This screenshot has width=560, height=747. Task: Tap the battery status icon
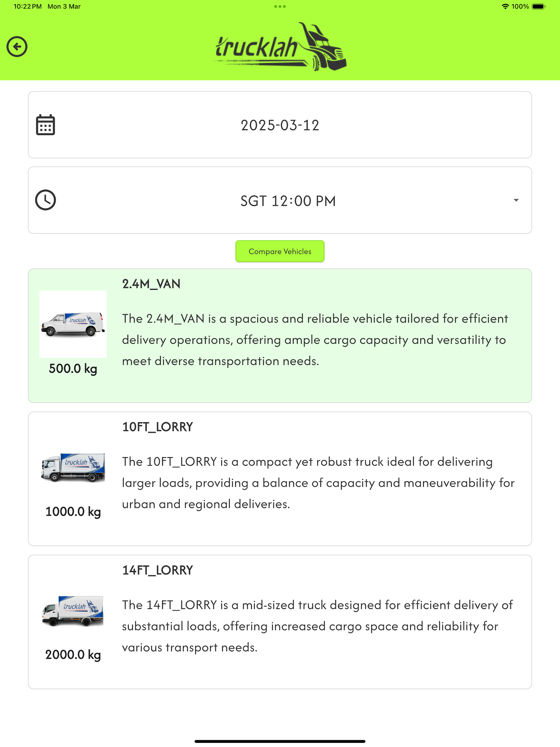click(x=539, y=6)
